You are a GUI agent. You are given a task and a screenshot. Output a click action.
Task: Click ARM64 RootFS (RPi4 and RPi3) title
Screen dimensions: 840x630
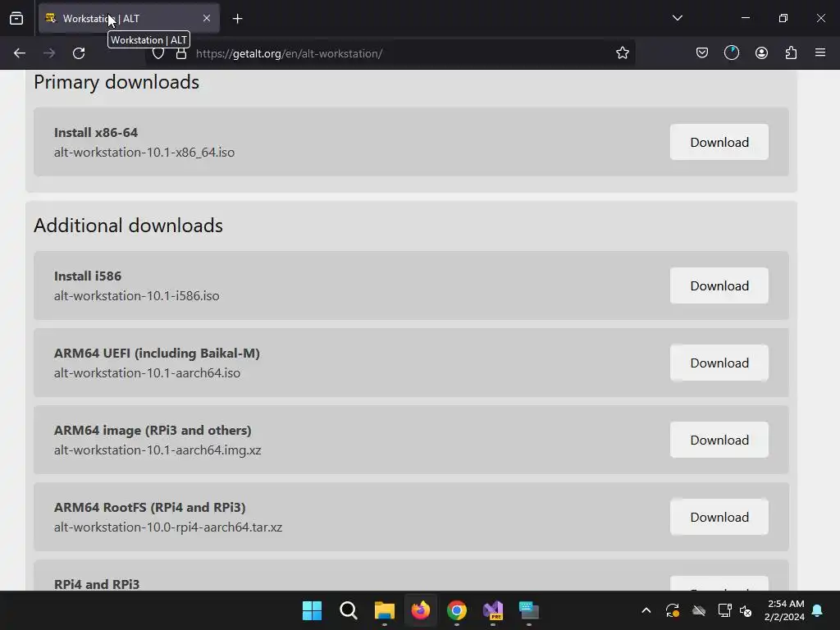click(149, 508)
